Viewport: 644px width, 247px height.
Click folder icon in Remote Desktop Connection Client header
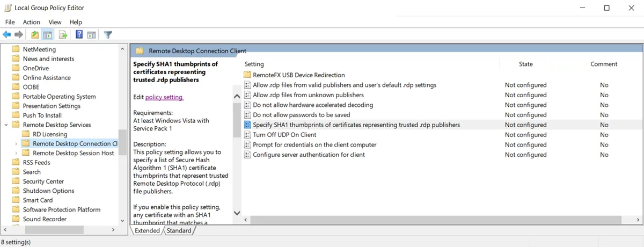click(x=140, y=51)
